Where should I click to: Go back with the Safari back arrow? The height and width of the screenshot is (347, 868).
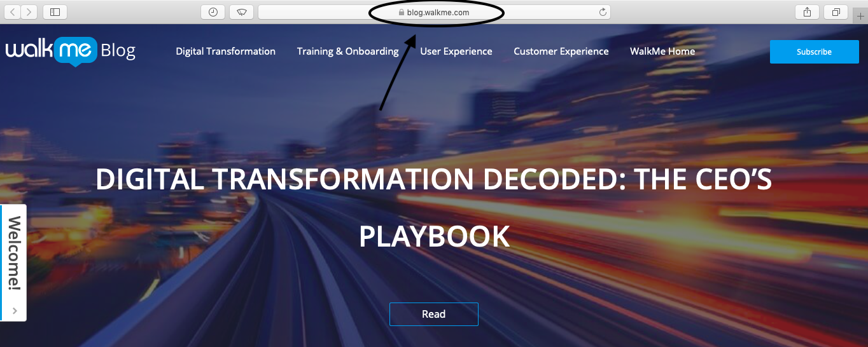13,12
